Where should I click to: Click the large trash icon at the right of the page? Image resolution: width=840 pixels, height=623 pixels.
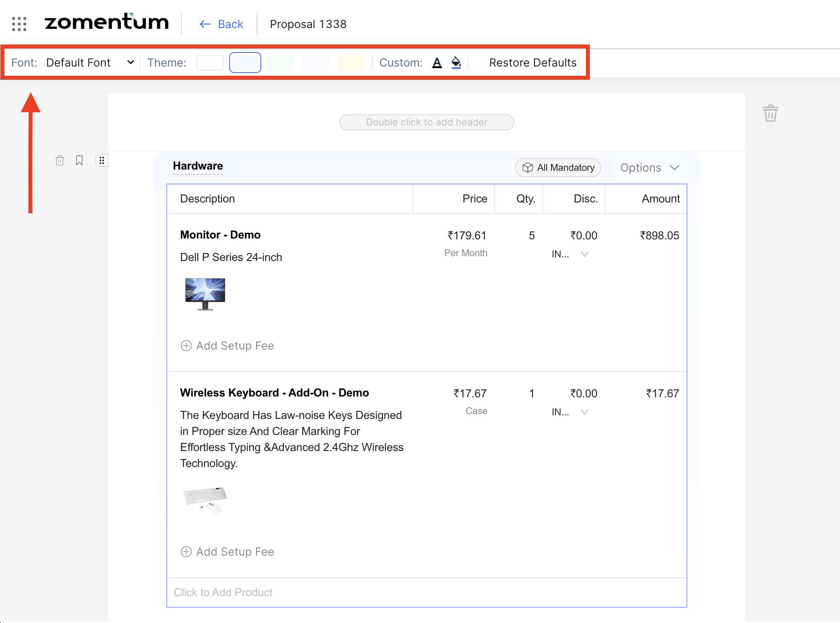tap(770, 113)
